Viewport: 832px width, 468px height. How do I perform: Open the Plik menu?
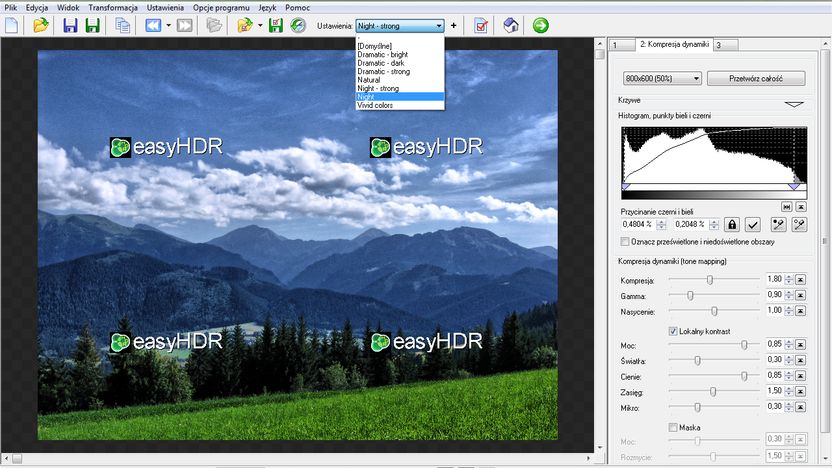pyautogui.click(x=11, y=7)
